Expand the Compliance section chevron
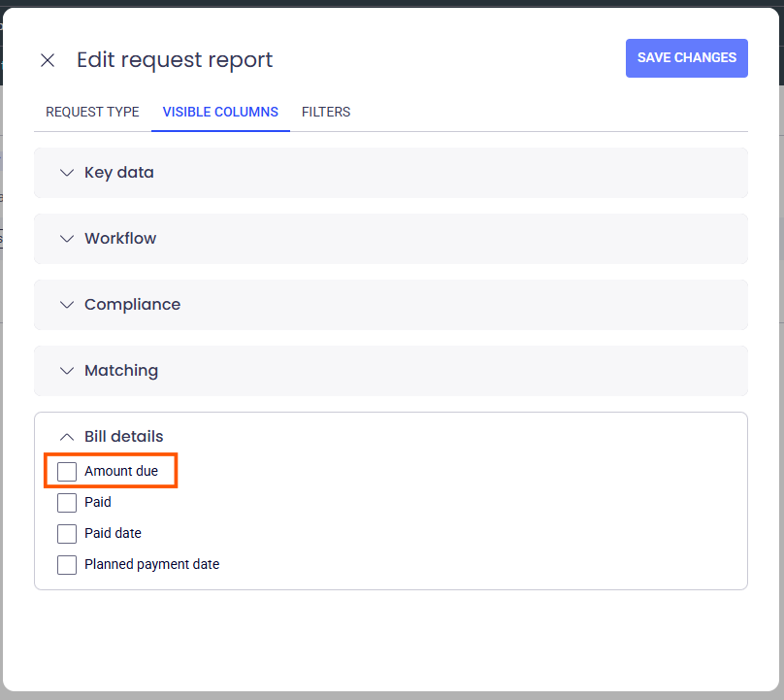784x700 pixels. point(67,305)
